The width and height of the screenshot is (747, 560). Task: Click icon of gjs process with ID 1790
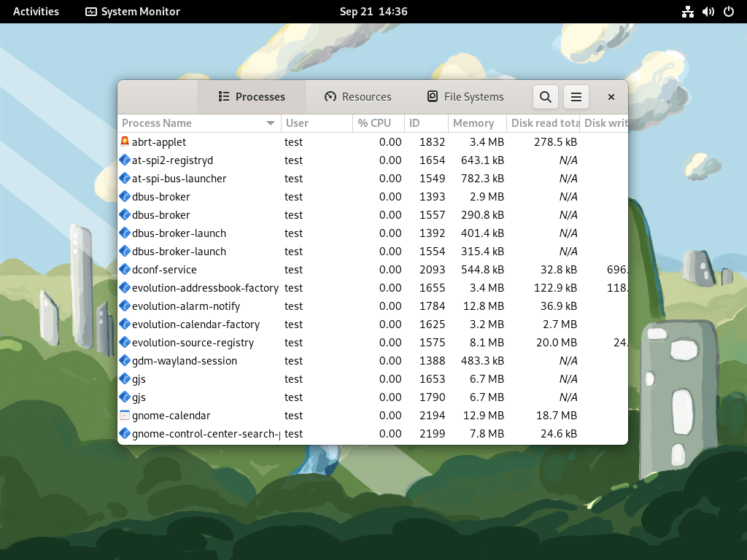[125, 397]
